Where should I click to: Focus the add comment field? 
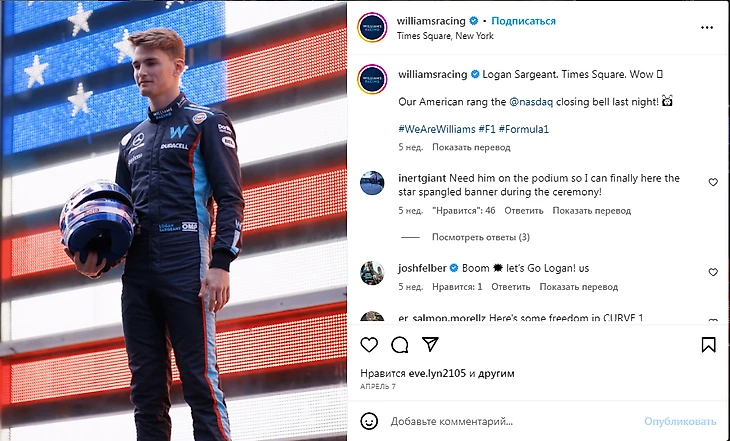click(x=512, y=421)
